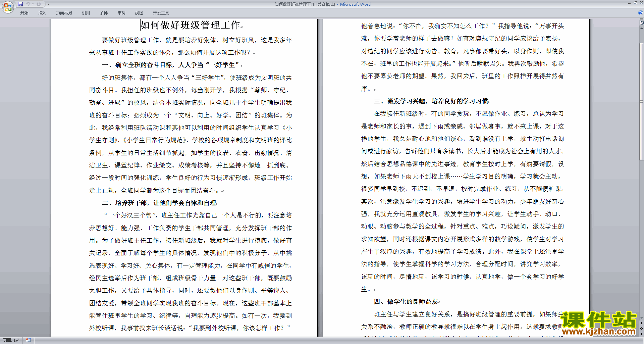Close the Word window
The width and height of the screenshot is (644, 344).
[641, 3]
